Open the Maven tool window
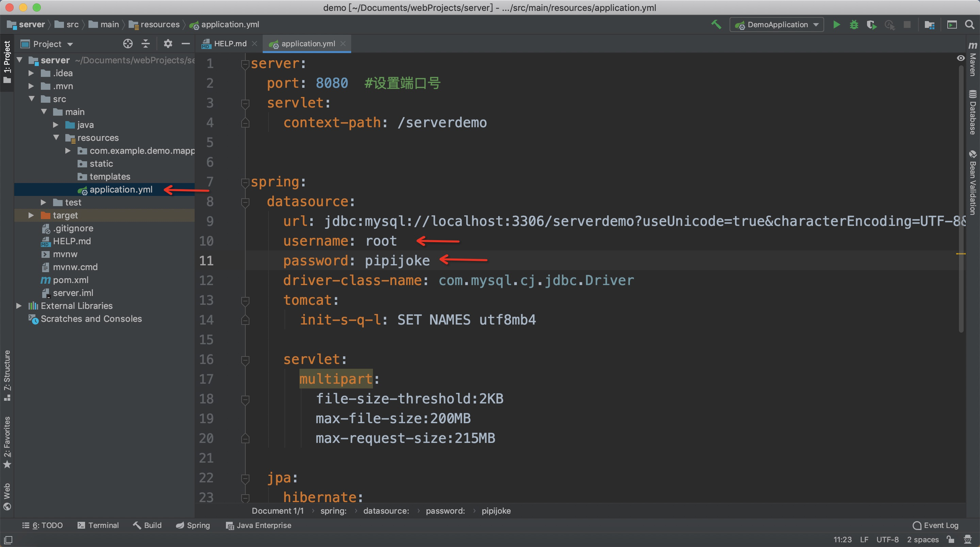 [x=973, y=59]
